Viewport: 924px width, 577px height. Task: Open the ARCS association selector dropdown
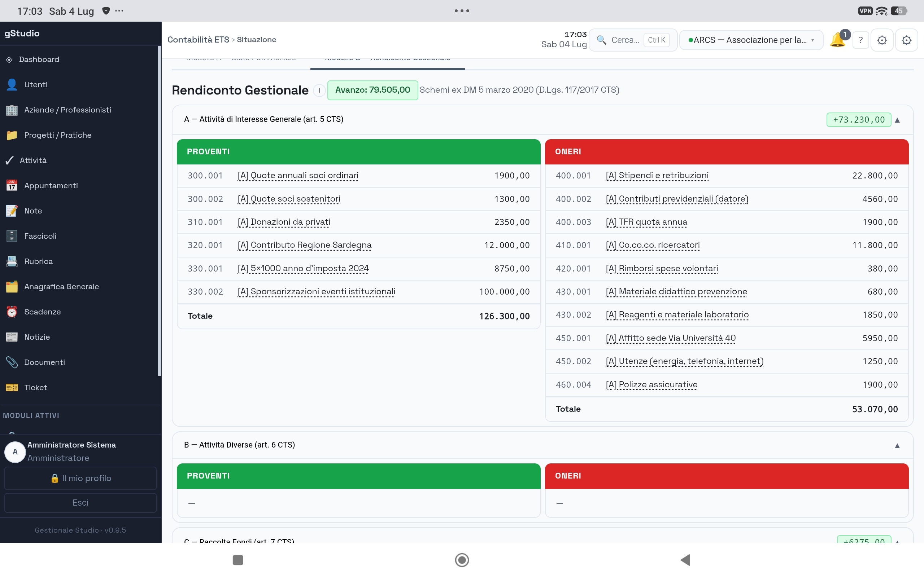751,40
